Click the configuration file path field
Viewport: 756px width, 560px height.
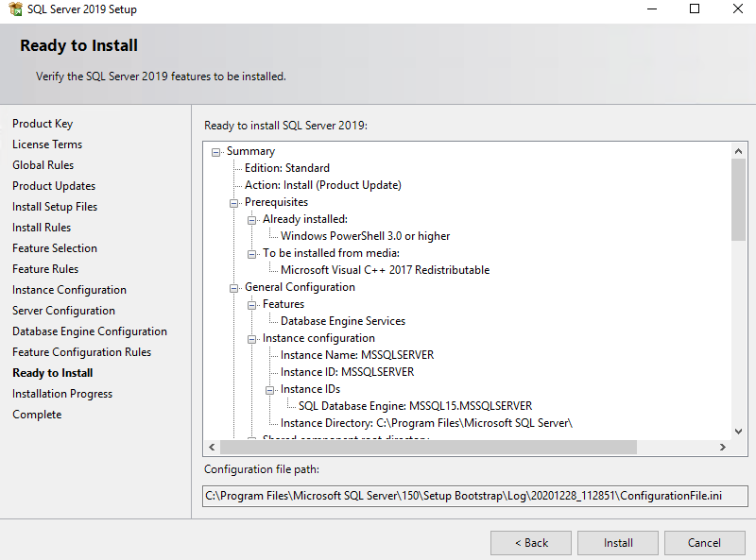[475, 496]
